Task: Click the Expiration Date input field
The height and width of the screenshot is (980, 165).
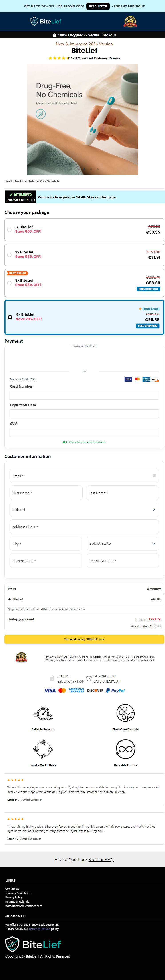Action: (x=84, y=414)
